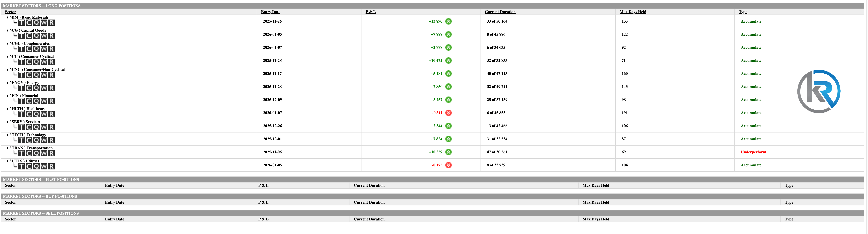The height and width of the screenshot is (234, 868).
Task: Select the R icon under Conglomerates
Action: 51,49
